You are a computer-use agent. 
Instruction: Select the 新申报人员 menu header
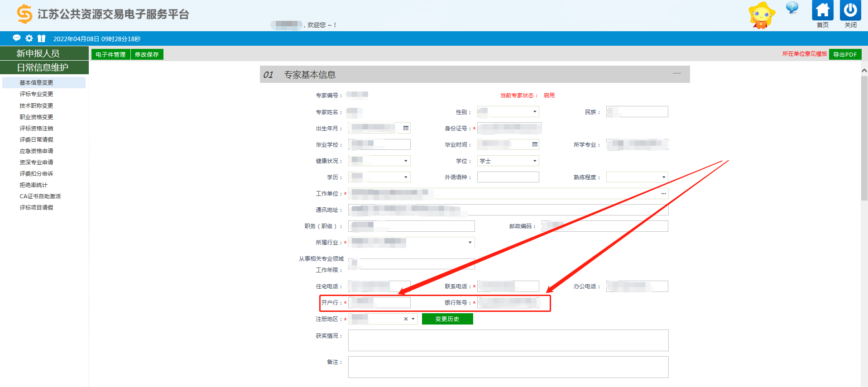coord(44,53)
